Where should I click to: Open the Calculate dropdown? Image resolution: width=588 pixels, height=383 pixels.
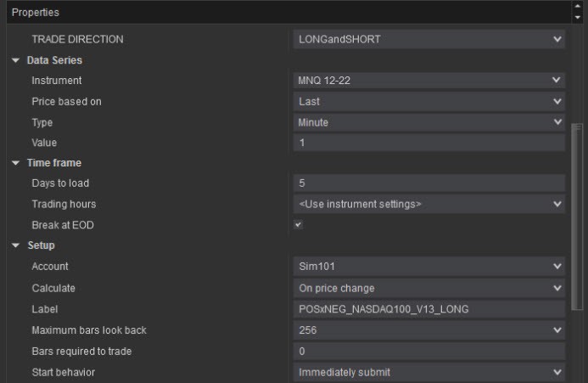pos(428,288)
